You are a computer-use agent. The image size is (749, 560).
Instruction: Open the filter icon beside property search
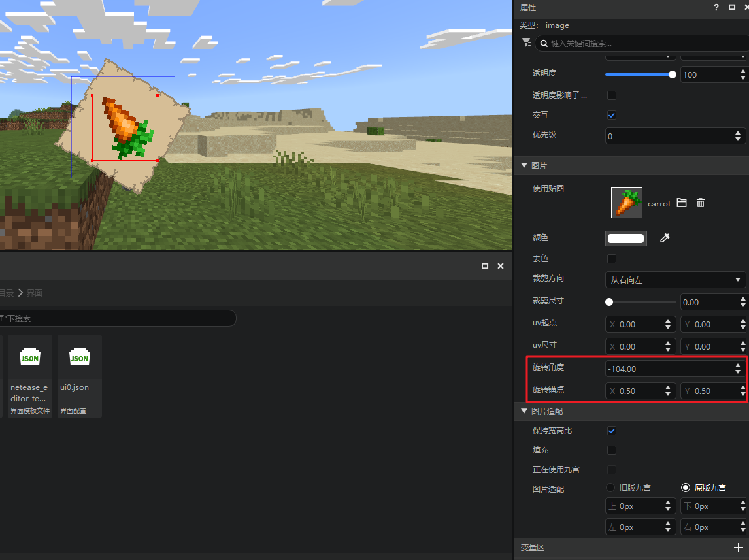[x=526, y=42]
